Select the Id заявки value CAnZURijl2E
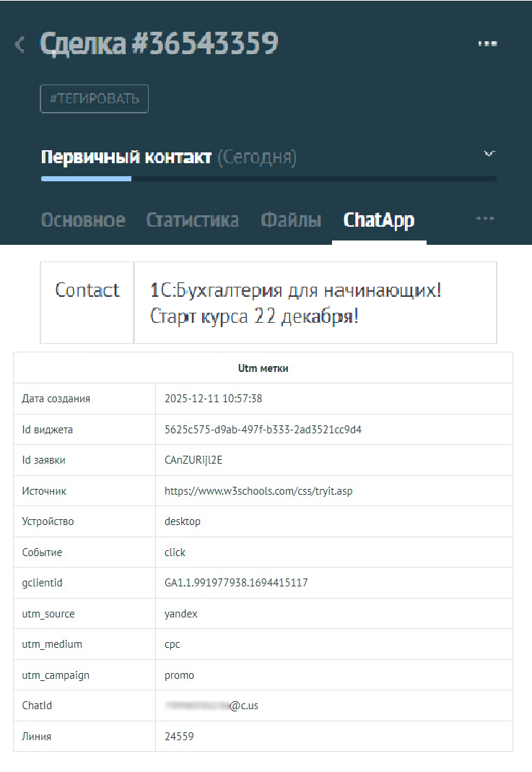 (197, 460)
